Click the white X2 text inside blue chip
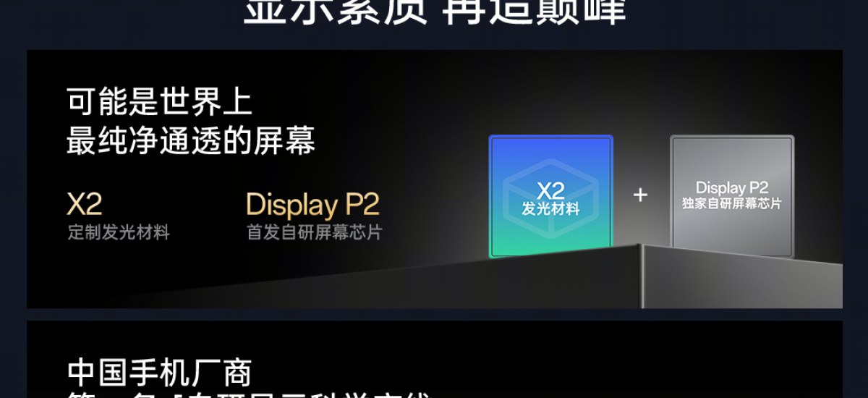Viewport: 868px width, 398px height. [x=550, y=191]
